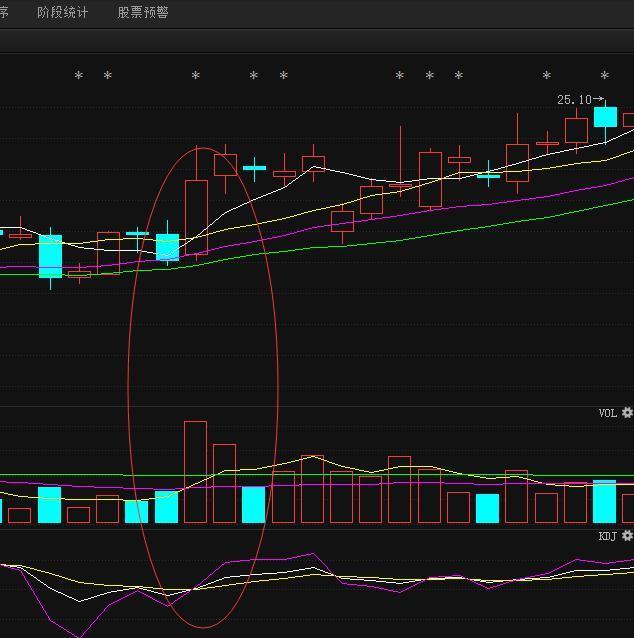
Task: Open the VOL indicator settings gear
Action: [x=627, y=413]
